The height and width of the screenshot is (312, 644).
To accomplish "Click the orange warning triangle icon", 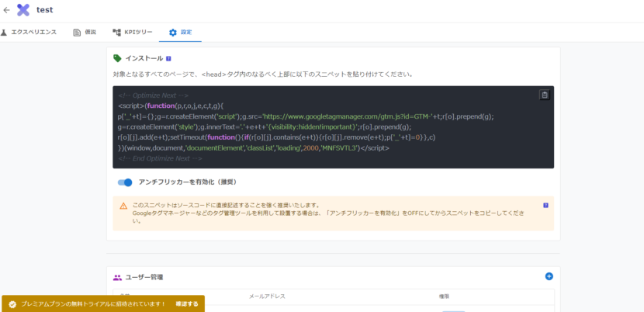I will pyautogui.click(x=123, y=206).
